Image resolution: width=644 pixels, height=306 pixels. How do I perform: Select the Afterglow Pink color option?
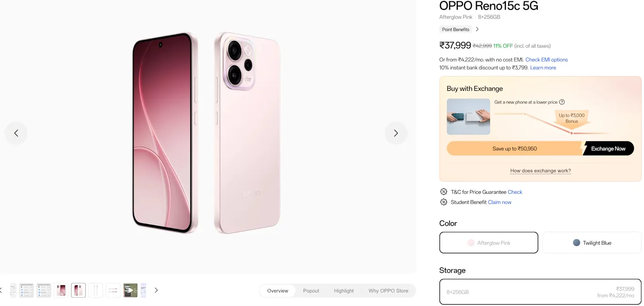point(488,242)
